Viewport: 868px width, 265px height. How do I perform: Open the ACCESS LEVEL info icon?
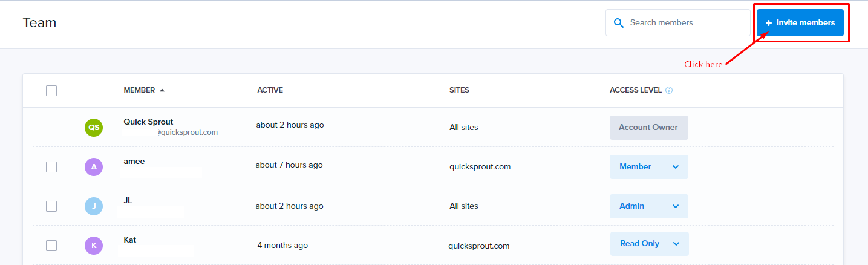669,90
